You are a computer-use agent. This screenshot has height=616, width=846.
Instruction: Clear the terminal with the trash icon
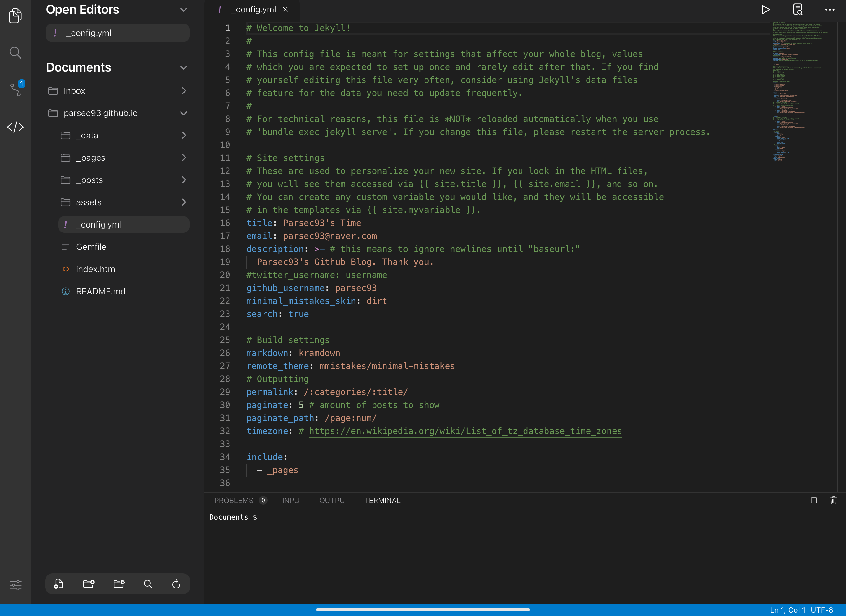(x=834, y=501)
